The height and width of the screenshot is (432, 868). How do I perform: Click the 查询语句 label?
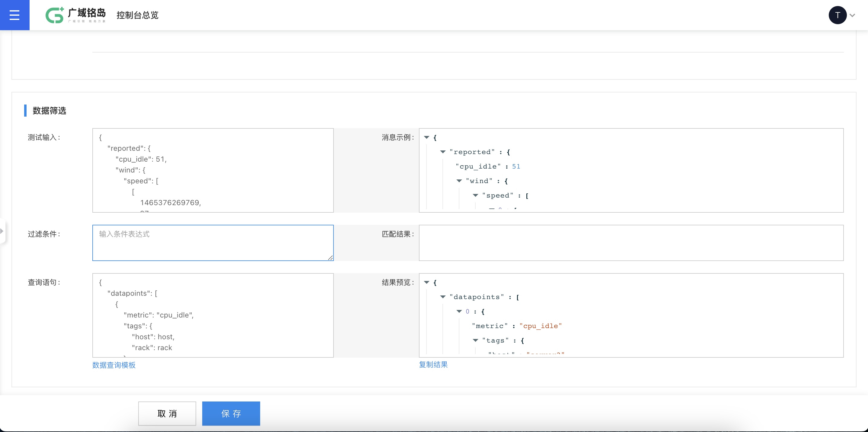(x=44, y=282)
